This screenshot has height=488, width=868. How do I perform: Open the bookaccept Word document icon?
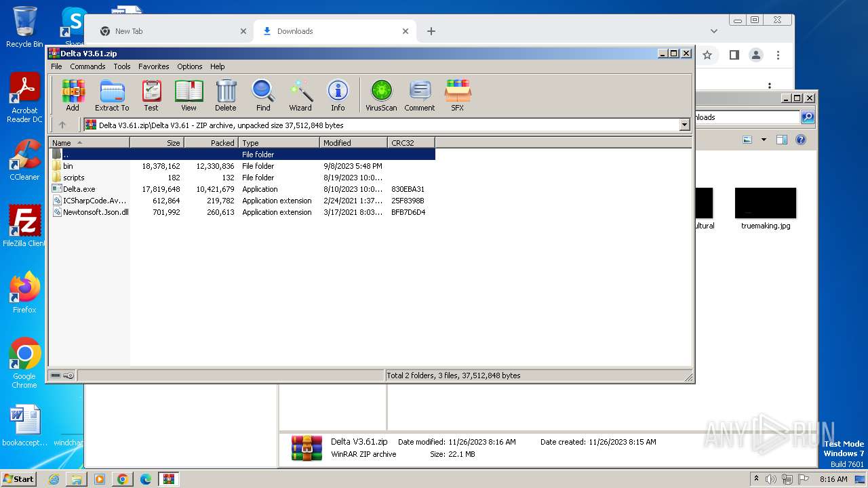pyautogui.click(x=24, y=426)
